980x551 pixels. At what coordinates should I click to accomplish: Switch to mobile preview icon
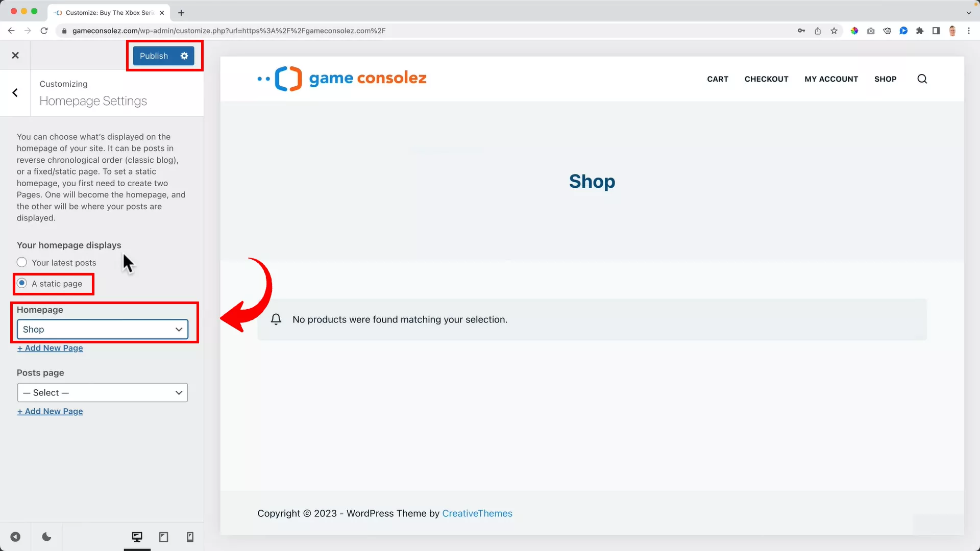point(190,537)
